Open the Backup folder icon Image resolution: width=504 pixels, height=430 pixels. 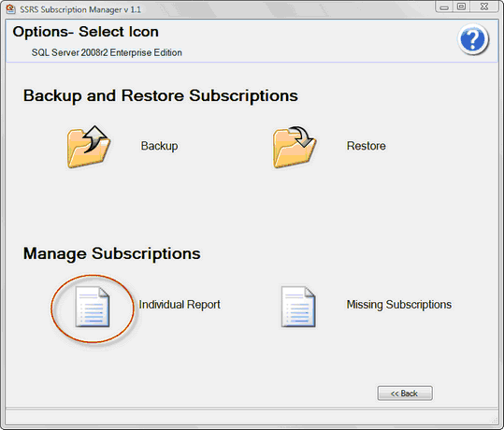pyautogui.click(x=89, y=147)
